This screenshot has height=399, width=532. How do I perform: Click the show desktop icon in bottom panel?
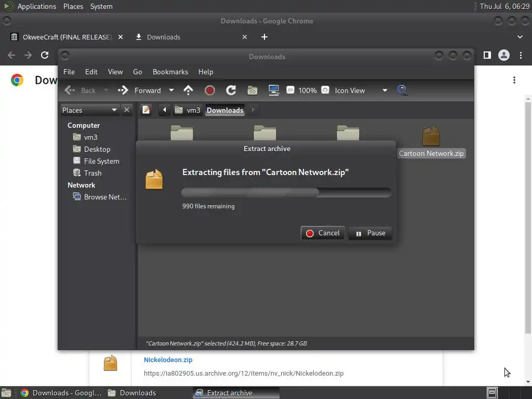6,393
